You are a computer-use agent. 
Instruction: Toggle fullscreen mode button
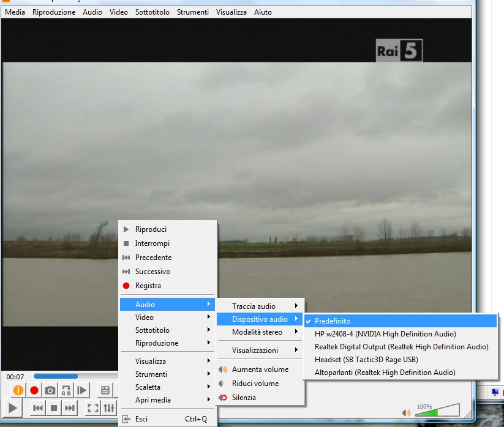(93, 408)
